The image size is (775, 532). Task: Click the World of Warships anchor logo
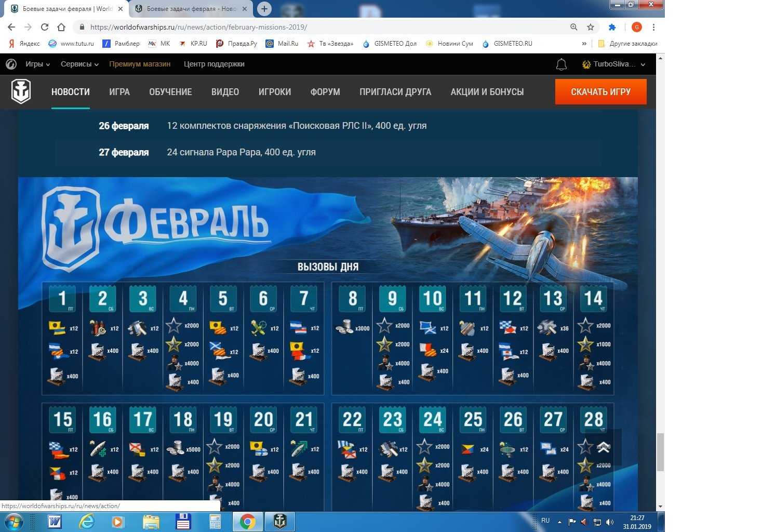click(21, 92)
